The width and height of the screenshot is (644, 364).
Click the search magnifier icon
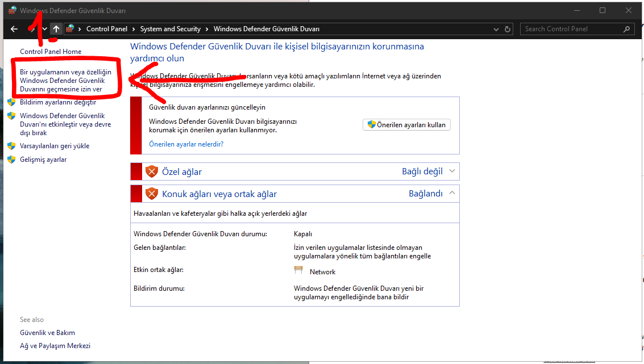tap(626, 29)
